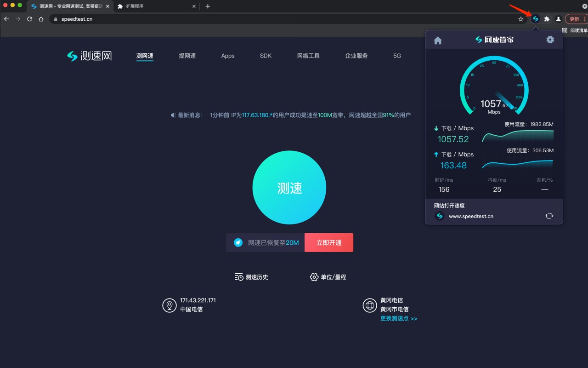This screenshot has height=368, width=588.
Task: Open a new tab with plus button
Action: (x=208, y=6)
